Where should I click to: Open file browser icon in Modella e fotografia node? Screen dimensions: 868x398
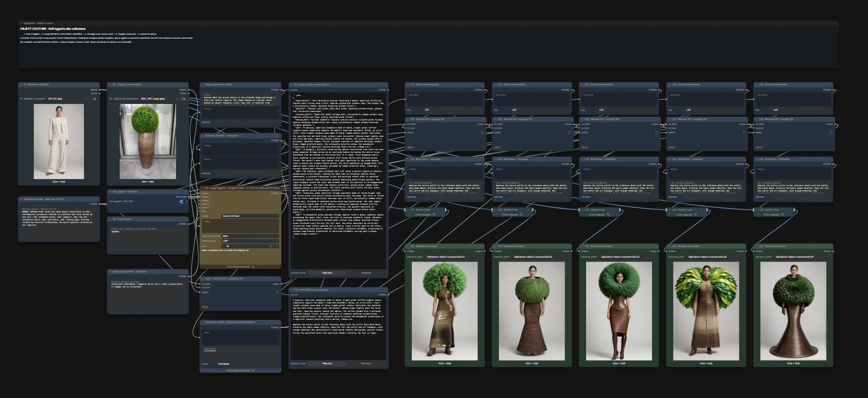pyautogui.click(x=95, y=99)
